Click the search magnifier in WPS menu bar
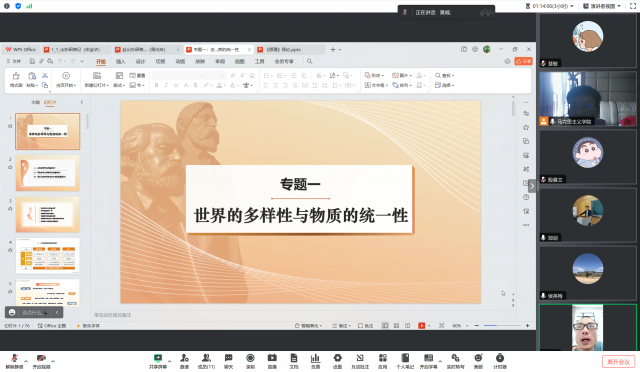This screenshot has height=372, width=640. coord(309,61)
